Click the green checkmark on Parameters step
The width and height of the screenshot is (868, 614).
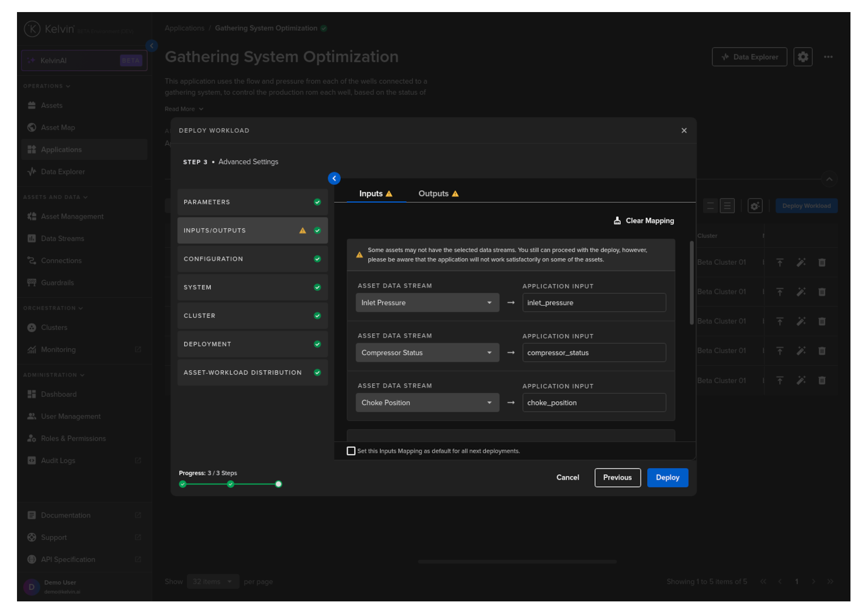[317, 202]
